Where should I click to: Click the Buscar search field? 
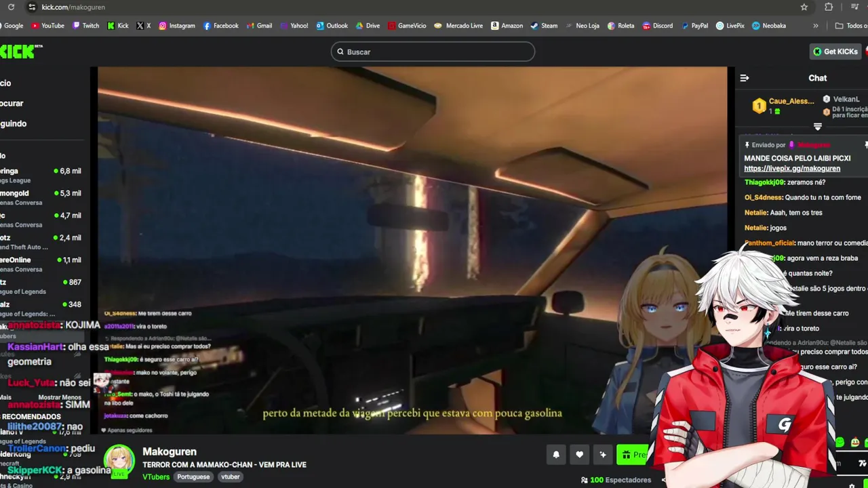[433, 52]
